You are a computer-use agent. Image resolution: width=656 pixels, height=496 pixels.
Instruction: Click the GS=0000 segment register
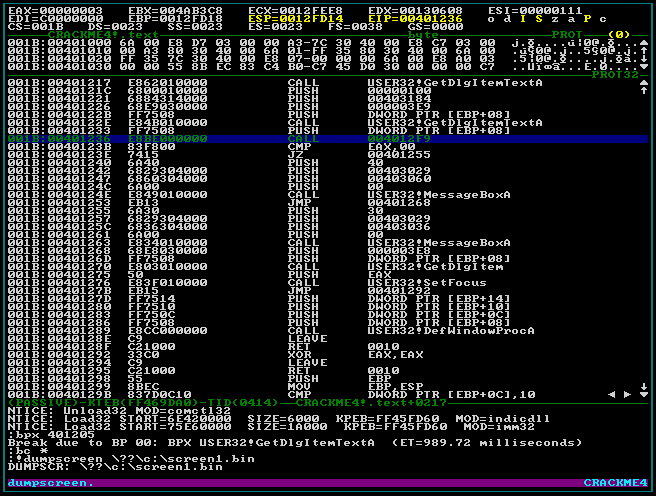point(436,27)
